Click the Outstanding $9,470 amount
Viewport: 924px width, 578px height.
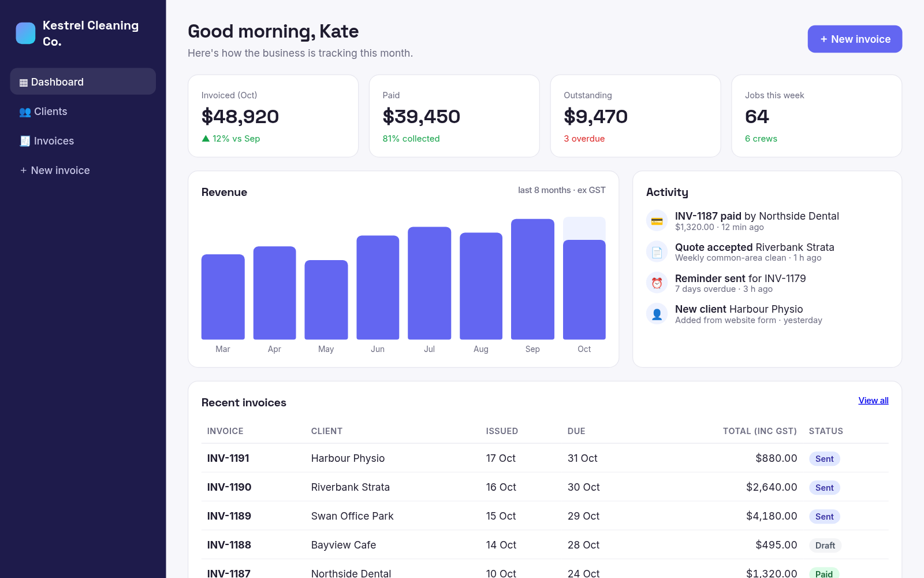[x=595, y=117]
